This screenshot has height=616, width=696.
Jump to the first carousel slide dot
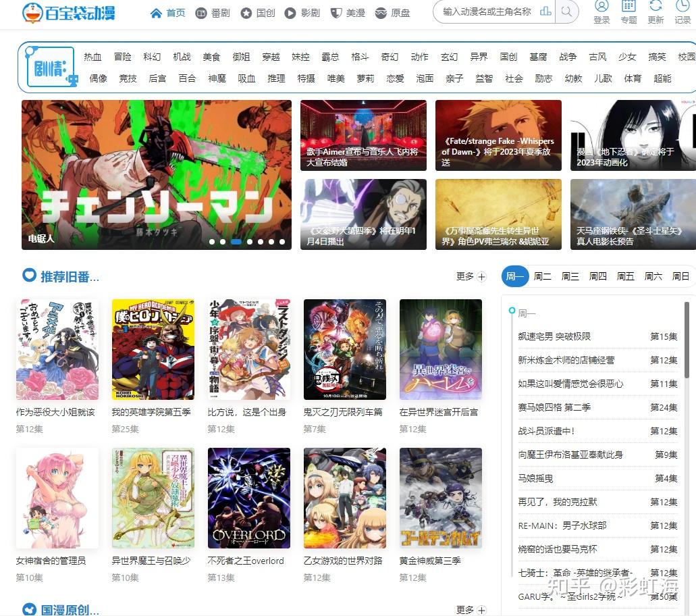pos(212,242)
